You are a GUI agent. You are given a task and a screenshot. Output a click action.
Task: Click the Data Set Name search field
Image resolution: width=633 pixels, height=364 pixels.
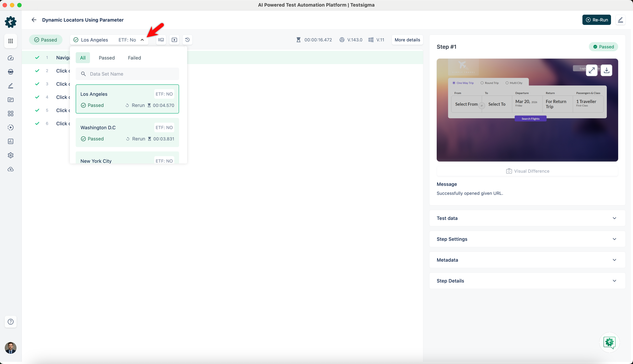pos(127,74)
